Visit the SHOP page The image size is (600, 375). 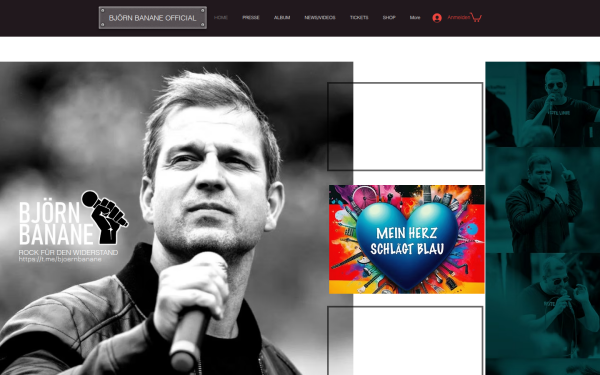[x=389, y=18]
